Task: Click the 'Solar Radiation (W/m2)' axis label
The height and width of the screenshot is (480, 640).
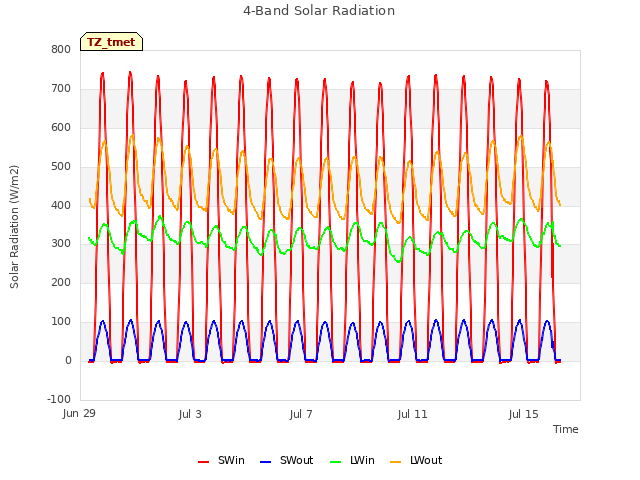Action: [x=14, y=227]
